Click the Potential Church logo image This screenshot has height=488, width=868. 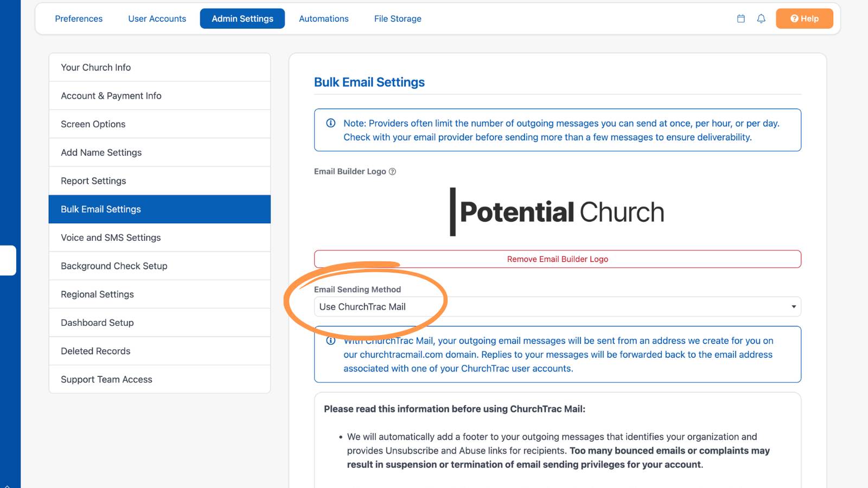tap(557, 212)
